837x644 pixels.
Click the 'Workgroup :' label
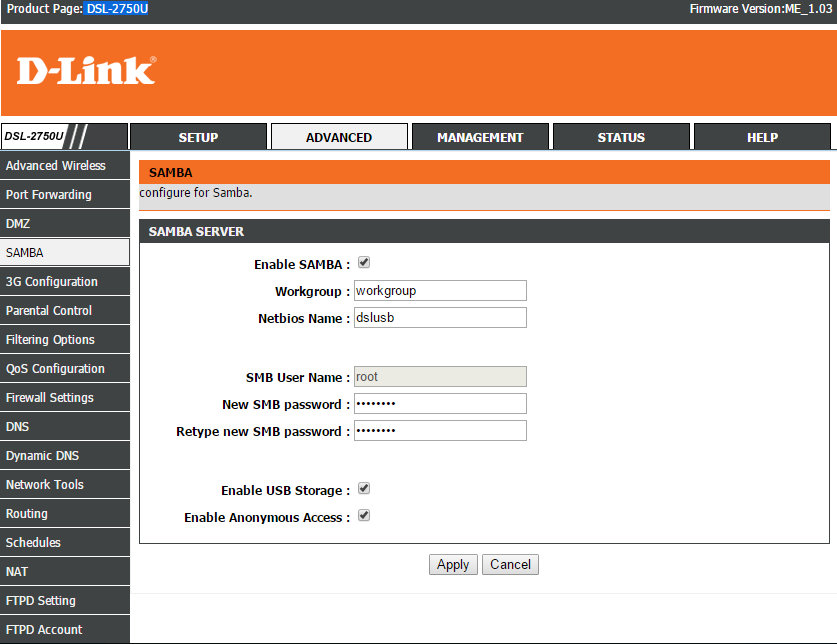[x=312, y=292]
